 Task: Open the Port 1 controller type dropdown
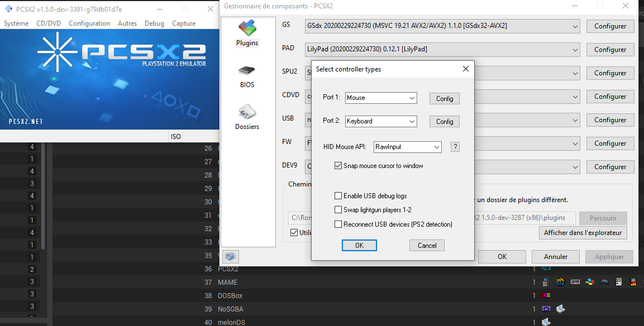(381, 98)
